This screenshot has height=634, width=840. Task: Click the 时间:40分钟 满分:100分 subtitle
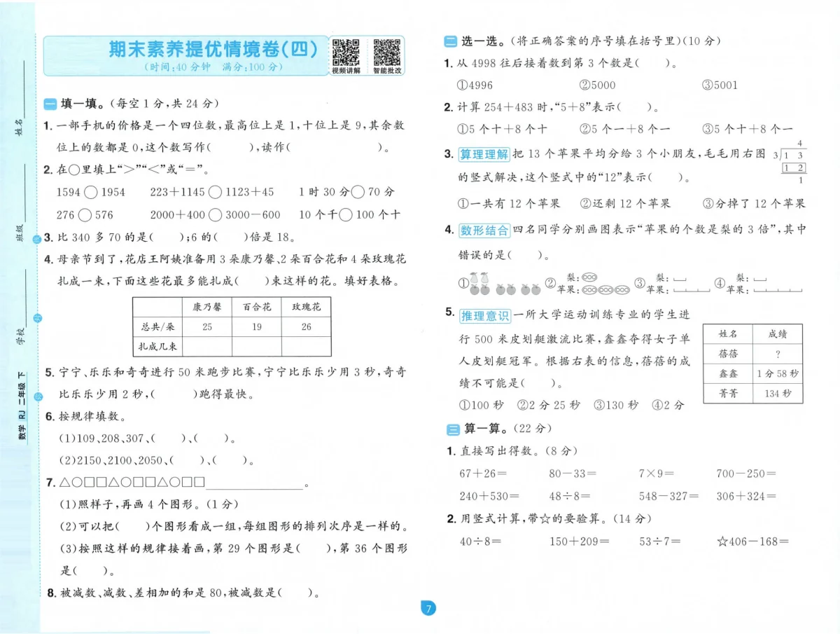[213, 67]
